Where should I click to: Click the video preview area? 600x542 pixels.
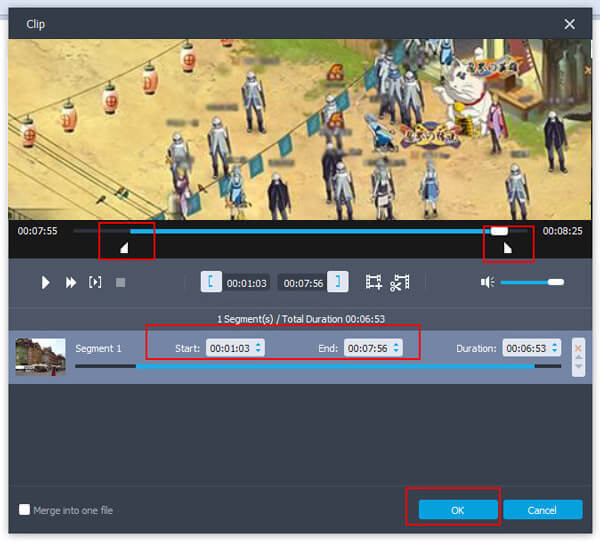click(300, 129)
